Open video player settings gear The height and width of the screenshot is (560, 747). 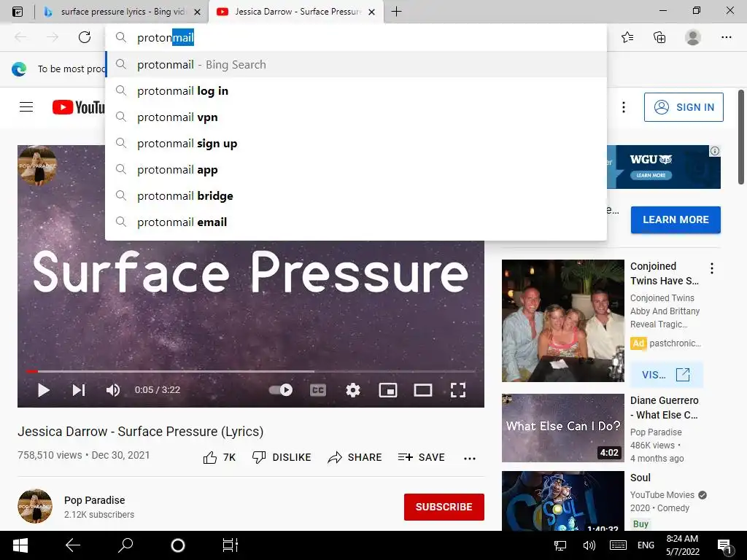(353, 391)
